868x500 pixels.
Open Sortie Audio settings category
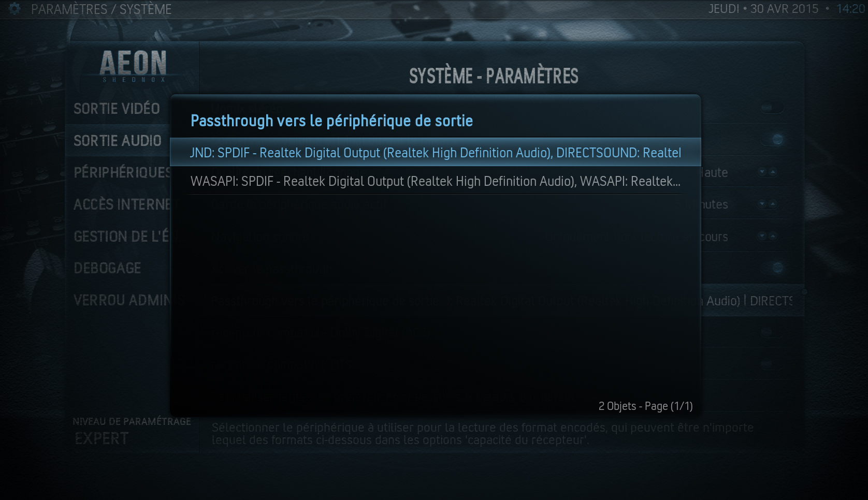coord(118,141)
